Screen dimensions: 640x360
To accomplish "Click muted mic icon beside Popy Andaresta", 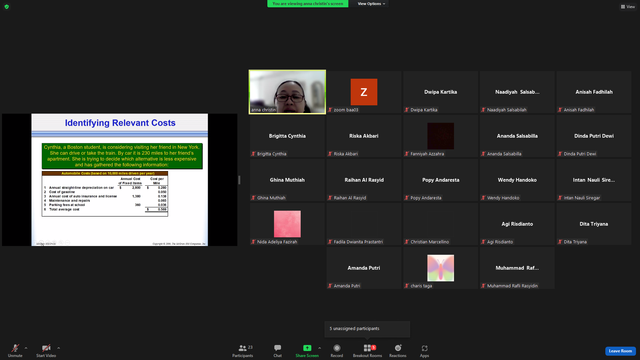I will 407,198.
